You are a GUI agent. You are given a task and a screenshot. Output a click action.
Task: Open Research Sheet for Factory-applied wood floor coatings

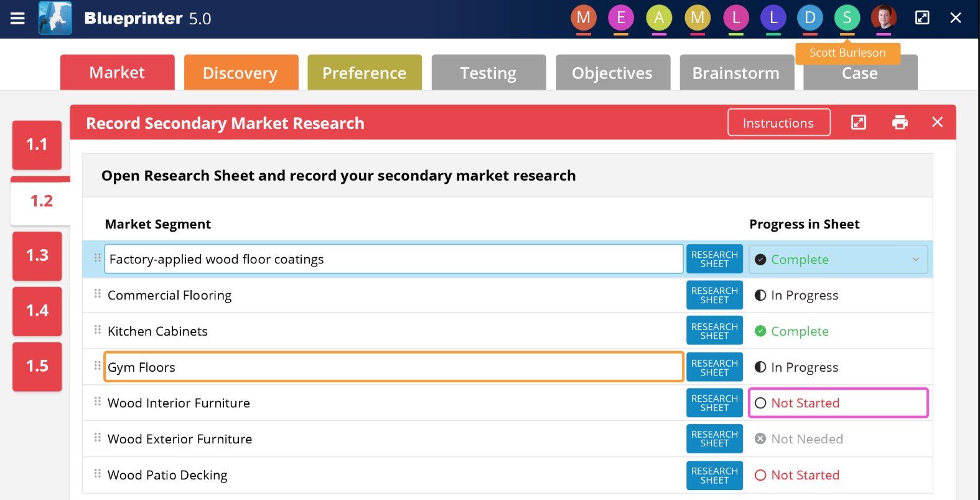[714, 259]
